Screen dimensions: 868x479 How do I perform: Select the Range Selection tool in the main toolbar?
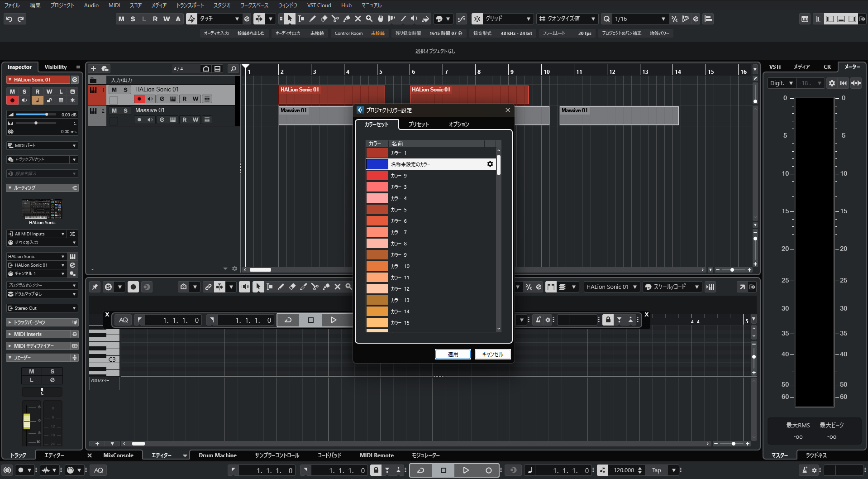301,19
